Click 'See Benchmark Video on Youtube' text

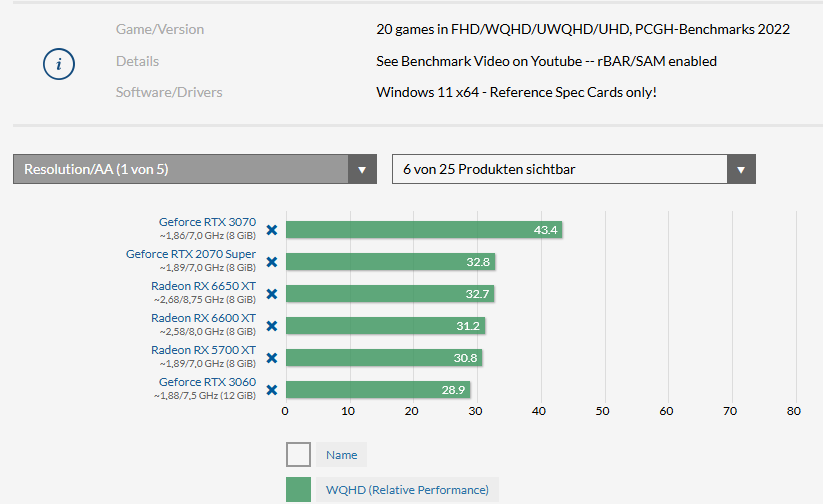coord(479,61)
